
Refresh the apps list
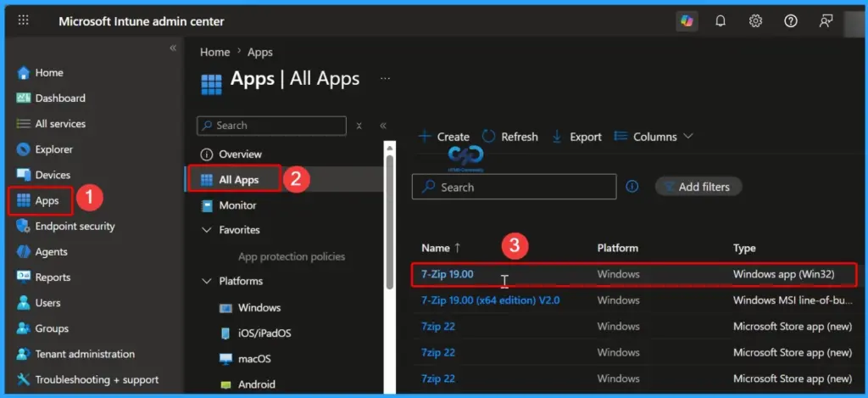[509, 137]
